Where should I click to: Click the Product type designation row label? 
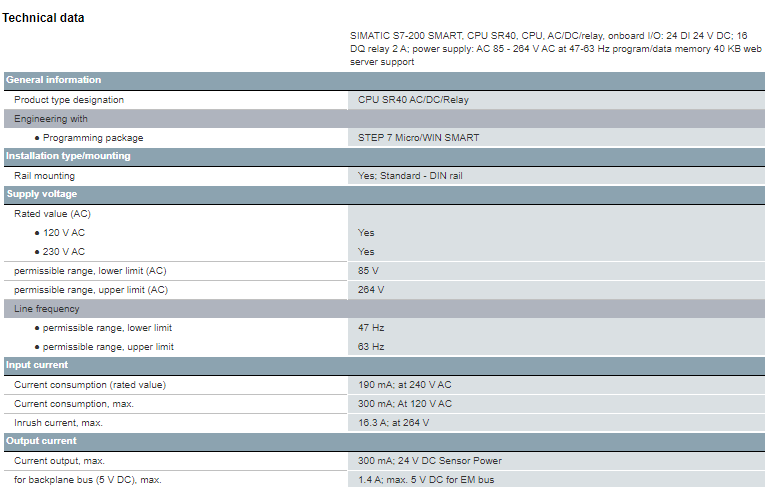69,100
